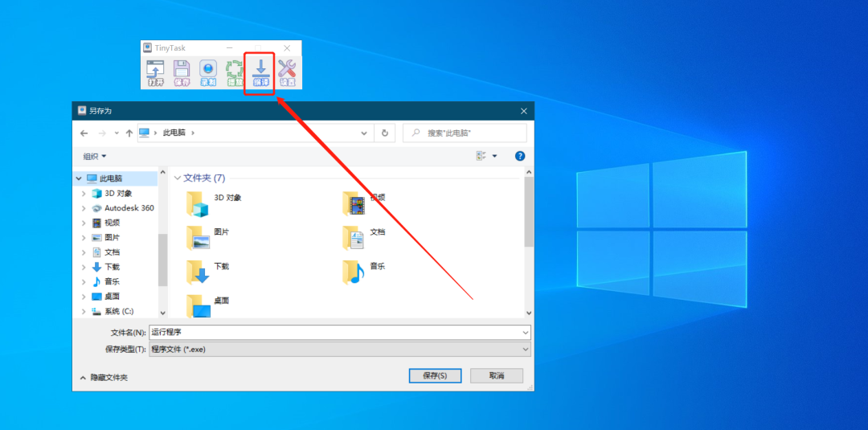Select the 文档 folder in the file list
The width and height of the screenshot is (868, 430).
[x=364, y=238]
